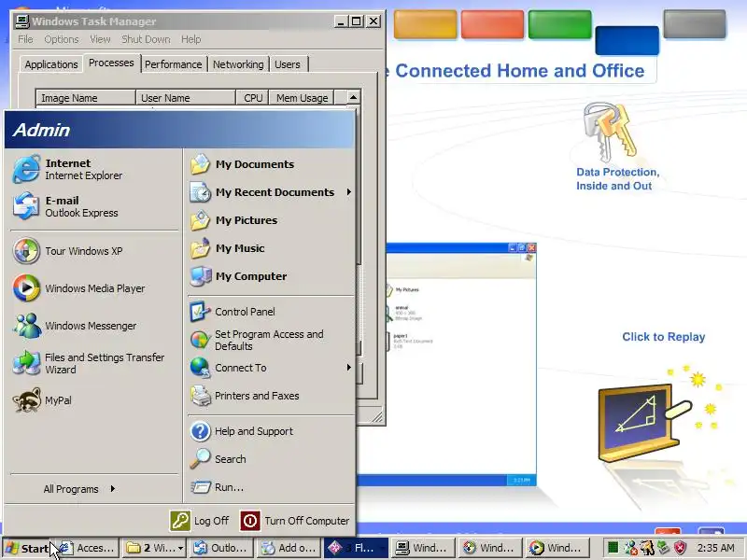Click the green section button in tour

tap(559, 25)
